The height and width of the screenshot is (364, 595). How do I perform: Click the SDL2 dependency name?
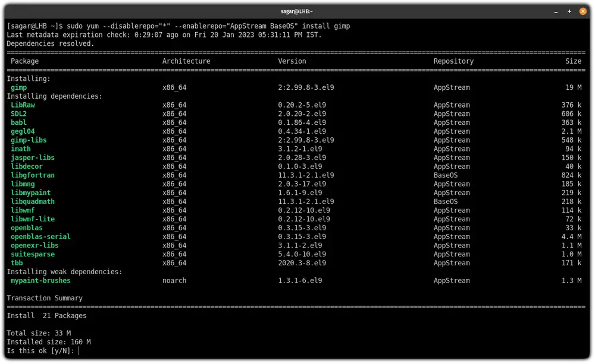[x=19, y=114]
